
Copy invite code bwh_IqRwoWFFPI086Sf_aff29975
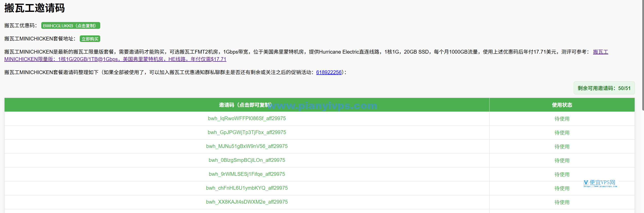click(247, 118)
